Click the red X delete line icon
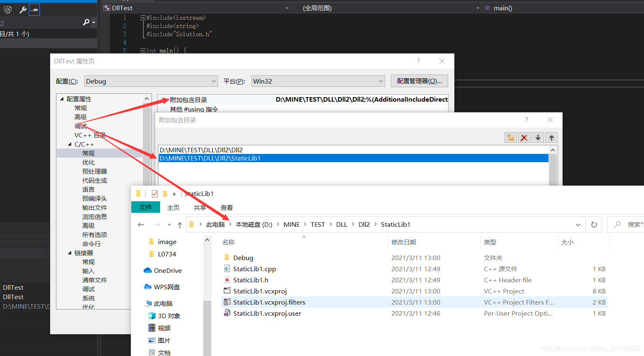Screen dimensions: 644x356 click(x=524, y=137)
